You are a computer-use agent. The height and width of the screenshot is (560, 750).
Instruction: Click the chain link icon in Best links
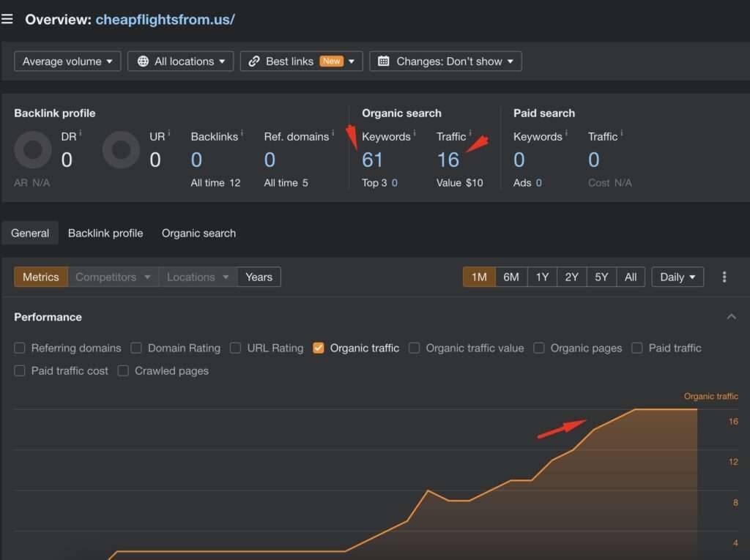coord(254,61)
